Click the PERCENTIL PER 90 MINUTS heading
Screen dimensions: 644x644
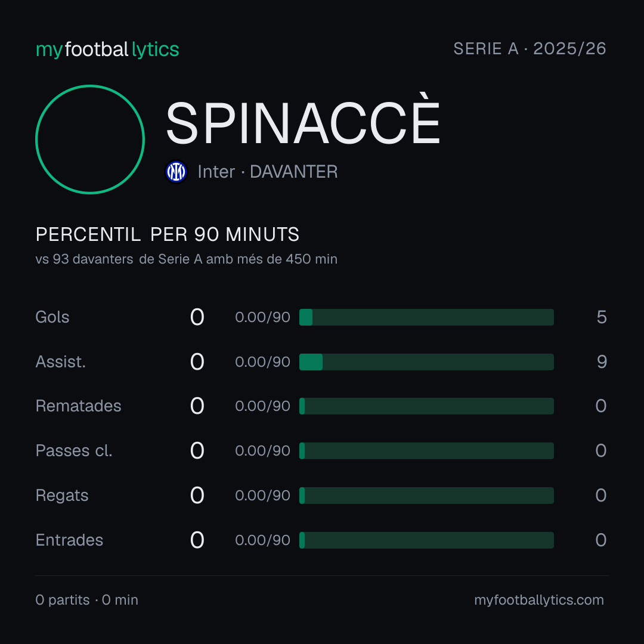tap(168, 234)
